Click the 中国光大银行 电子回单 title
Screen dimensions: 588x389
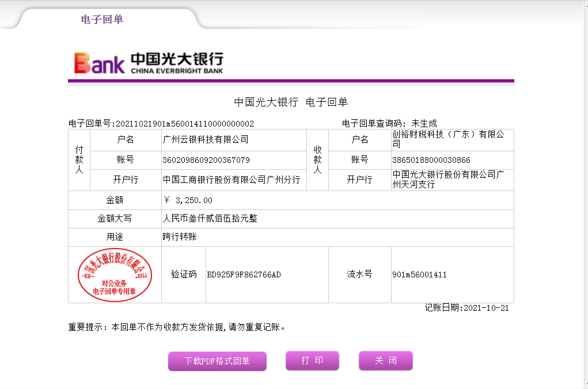click(291, 102)
